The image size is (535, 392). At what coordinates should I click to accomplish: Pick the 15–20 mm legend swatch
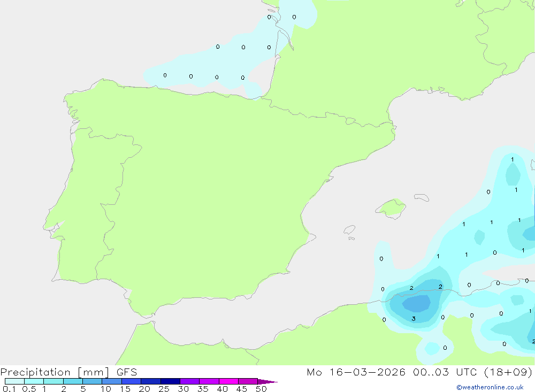click(x=132, y=381)
